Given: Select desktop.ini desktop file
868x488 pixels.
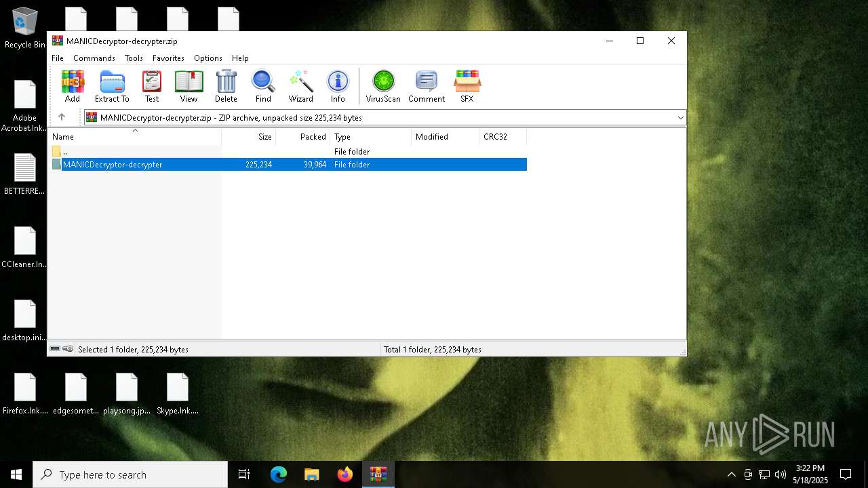Looking at the screenshot, I should 25,321.
